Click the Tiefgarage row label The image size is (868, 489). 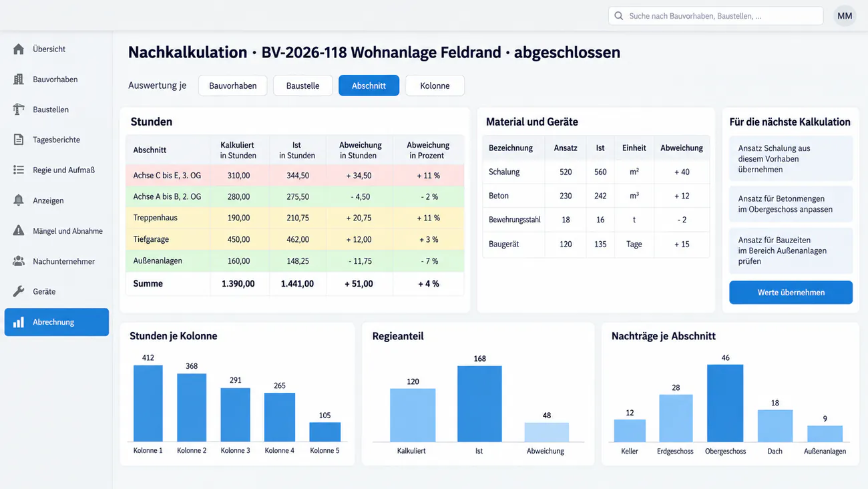(151, 239)
